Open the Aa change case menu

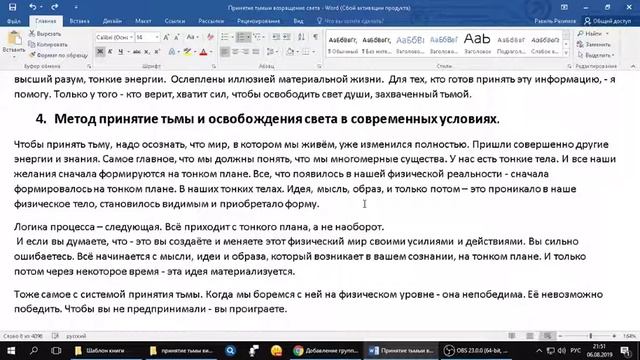(192, 37)
